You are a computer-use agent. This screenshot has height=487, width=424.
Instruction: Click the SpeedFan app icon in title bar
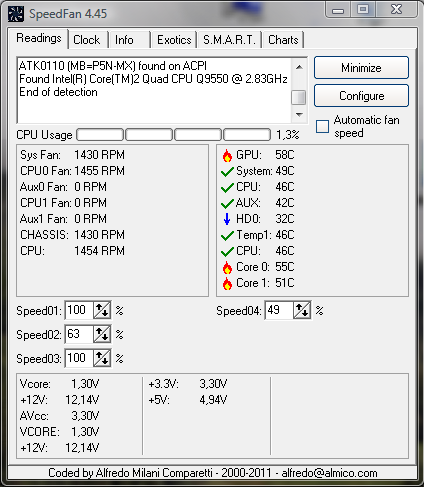pos(16,14)
